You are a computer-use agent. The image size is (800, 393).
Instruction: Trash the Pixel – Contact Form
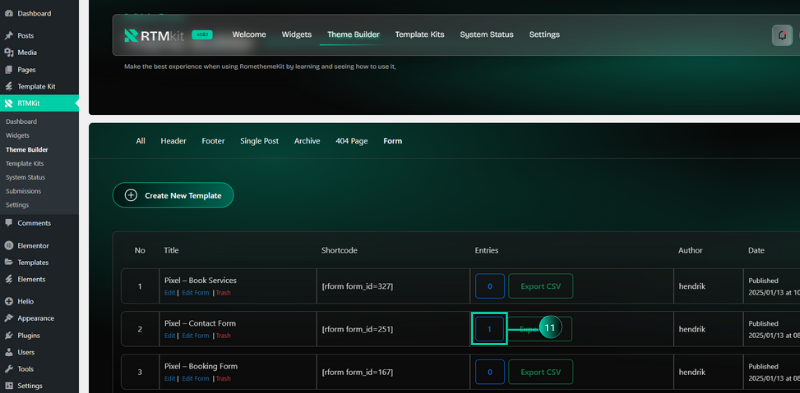223,336
